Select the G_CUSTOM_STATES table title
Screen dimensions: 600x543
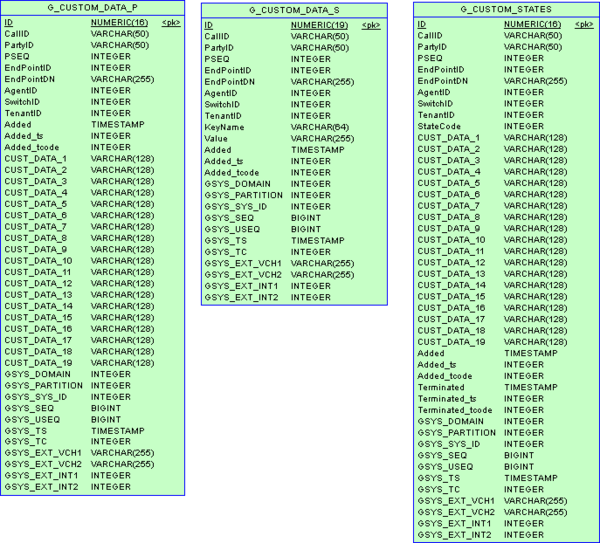[x=506, y=9]
